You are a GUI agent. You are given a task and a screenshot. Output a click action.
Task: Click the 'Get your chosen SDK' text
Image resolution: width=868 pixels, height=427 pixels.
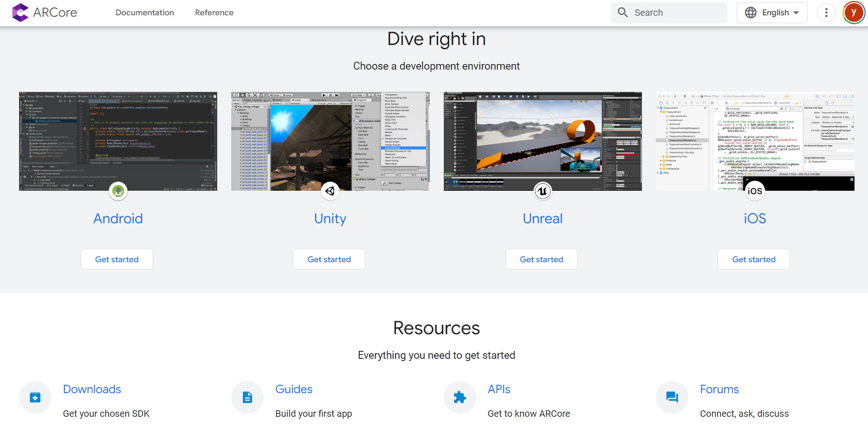106,414
